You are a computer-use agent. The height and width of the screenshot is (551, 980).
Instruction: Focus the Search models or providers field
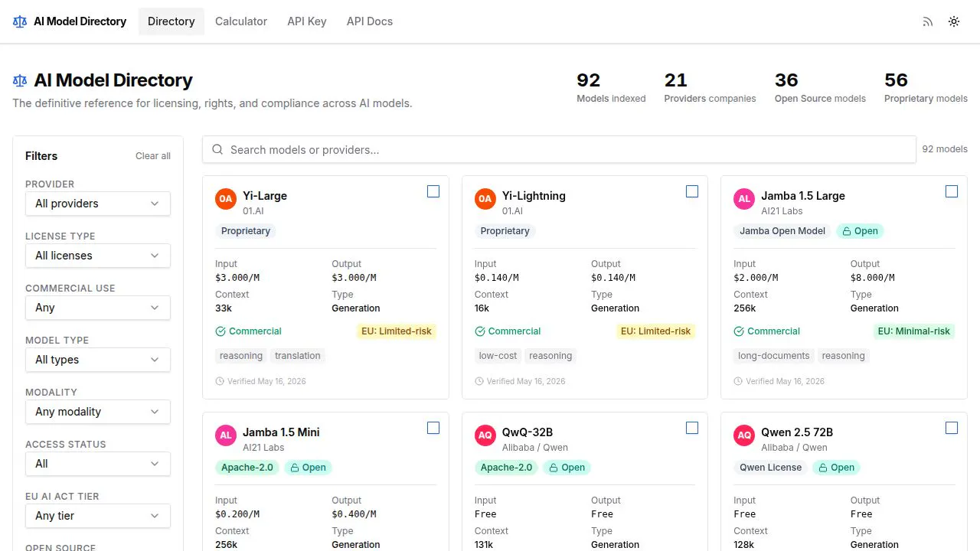(x=559, y=150)
